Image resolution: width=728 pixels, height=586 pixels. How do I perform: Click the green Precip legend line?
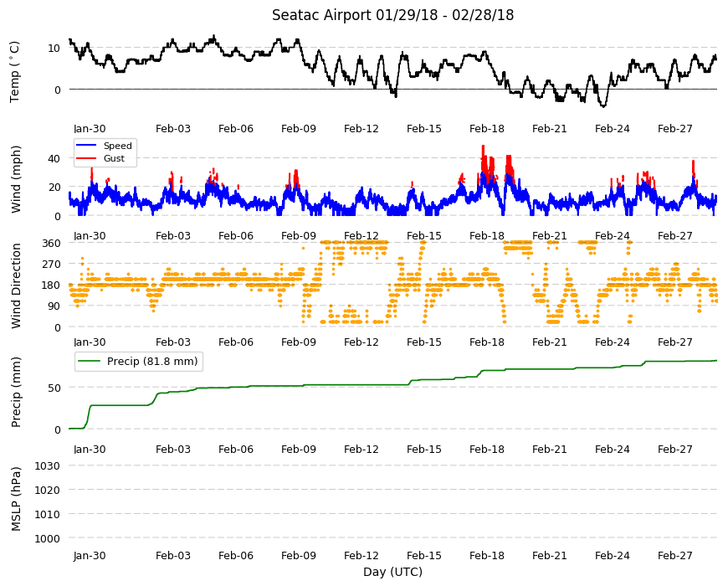click(90, 362)
